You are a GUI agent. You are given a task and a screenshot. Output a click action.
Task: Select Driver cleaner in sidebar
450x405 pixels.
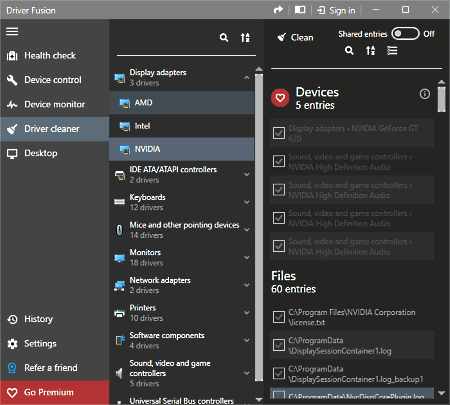click(54, 129)
